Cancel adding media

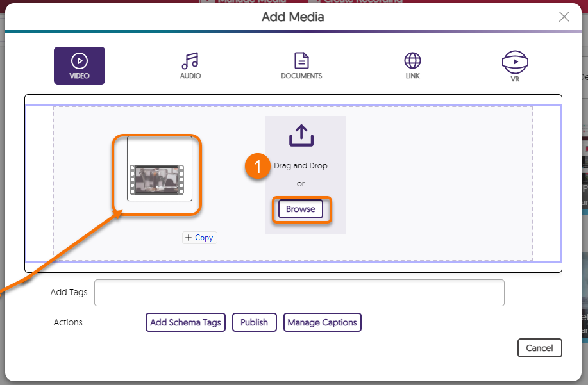539,348
